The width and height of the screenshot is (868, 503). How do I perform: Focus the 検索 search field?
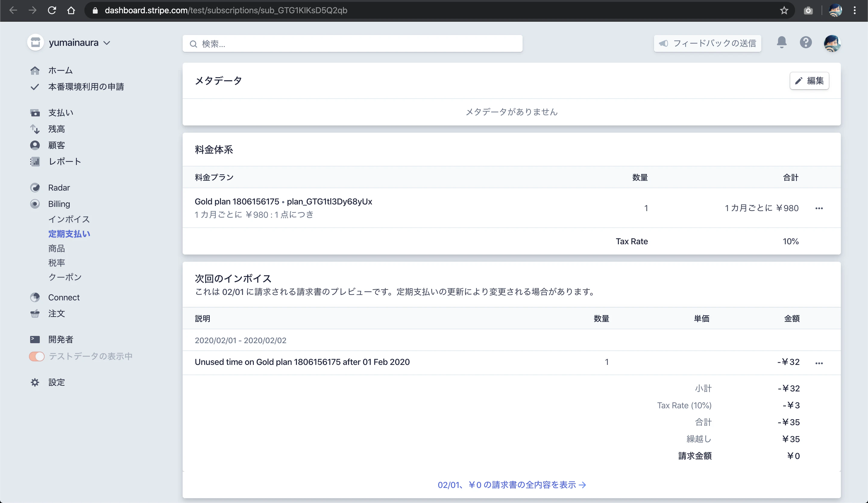(352, 44)
